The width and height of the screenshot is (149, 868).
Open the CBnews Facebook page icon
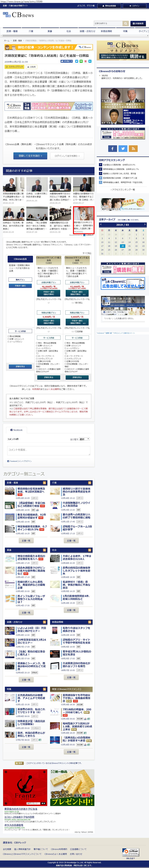point(112,148)
